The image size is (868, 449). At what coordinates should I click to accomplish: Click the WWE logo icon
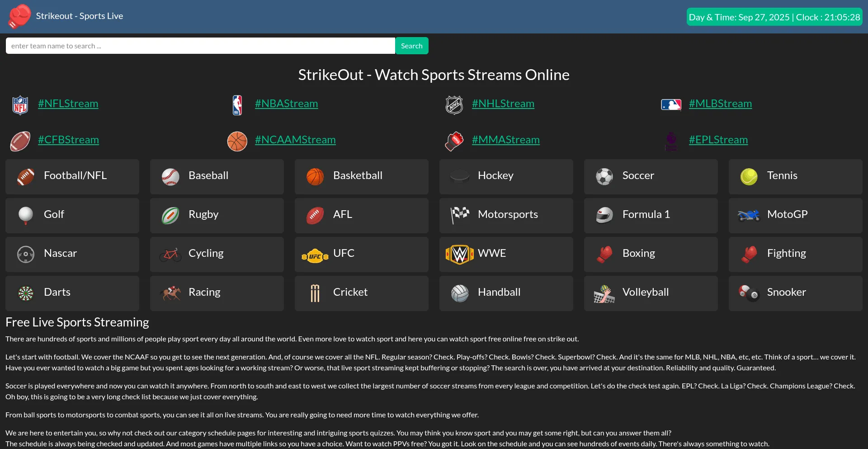coord(460,254)
